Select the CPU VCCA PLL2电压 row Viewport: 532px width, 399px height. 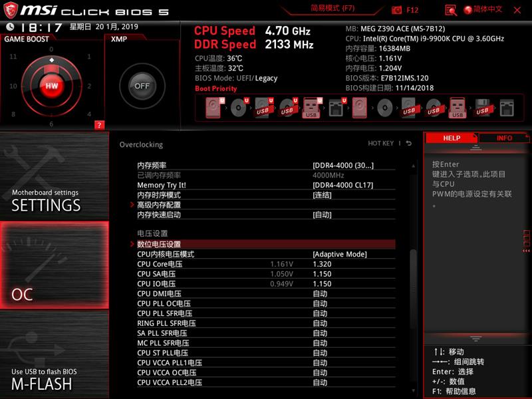[266, 382]
